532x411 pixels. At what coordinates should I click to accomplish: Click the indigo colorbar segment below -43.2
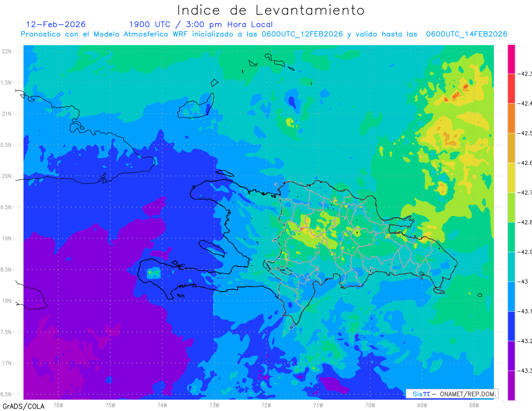pyautogui.click(x=511, y=356)
